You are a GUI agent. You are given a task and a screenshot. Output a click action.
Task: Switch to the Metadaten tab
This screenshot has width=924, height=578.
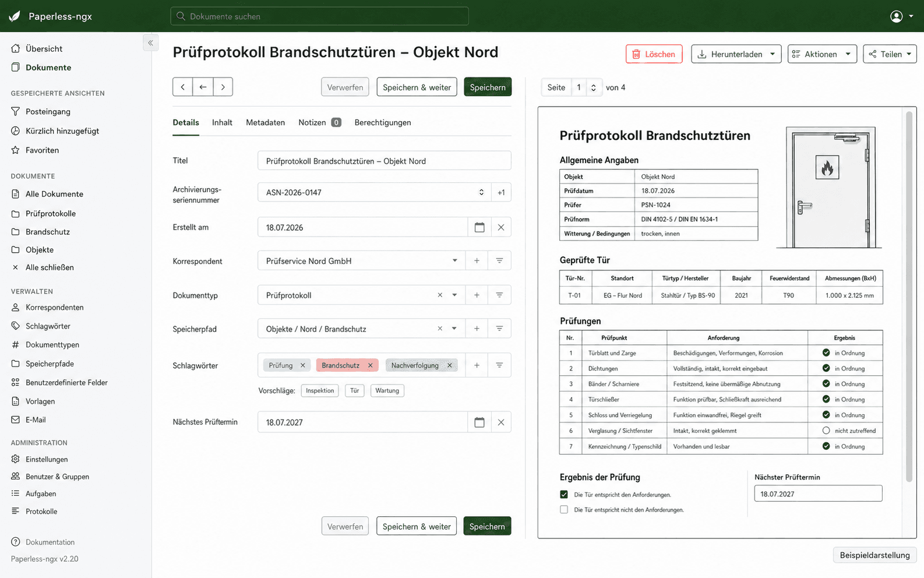click(x=265, y=122)
